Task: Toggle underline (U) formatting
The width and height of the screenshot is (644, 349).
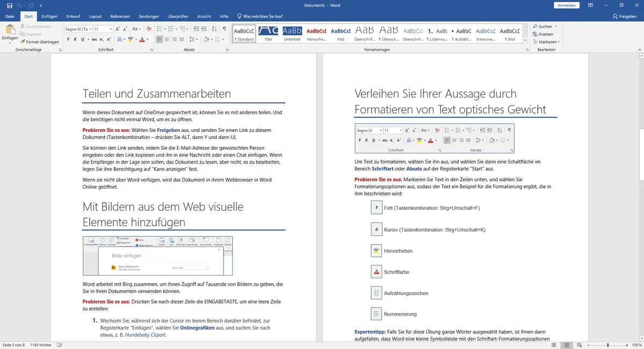Action: tap(82, 39)
